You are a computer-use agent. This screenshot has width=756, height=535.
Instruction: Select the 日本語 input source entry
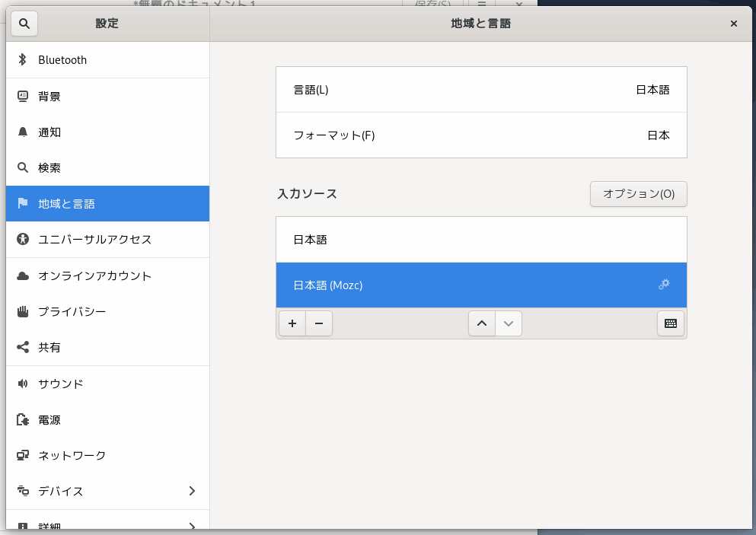(x=481, y=239)
